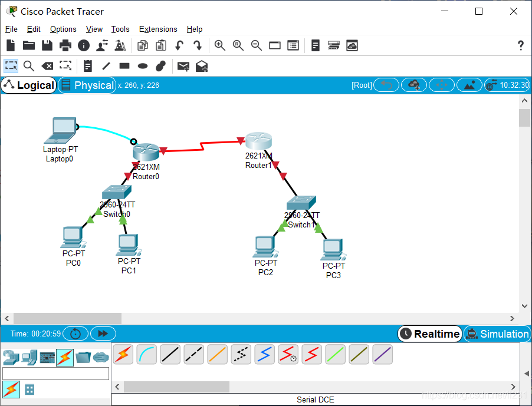Viewport: 532px width, 406px height.
Task: Choose the Inspect magnifier tool
Action: [29, 66]
